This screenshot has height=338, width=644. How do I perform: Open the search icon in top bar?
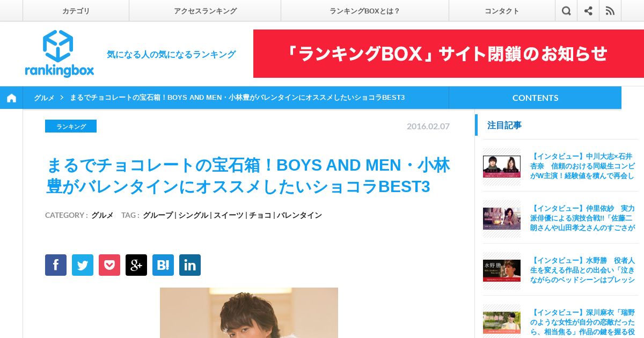[x=566, y=11]
